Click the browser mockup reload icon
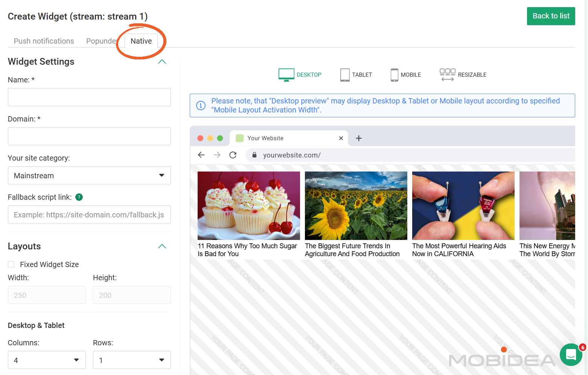 click(x=233, y=155)
